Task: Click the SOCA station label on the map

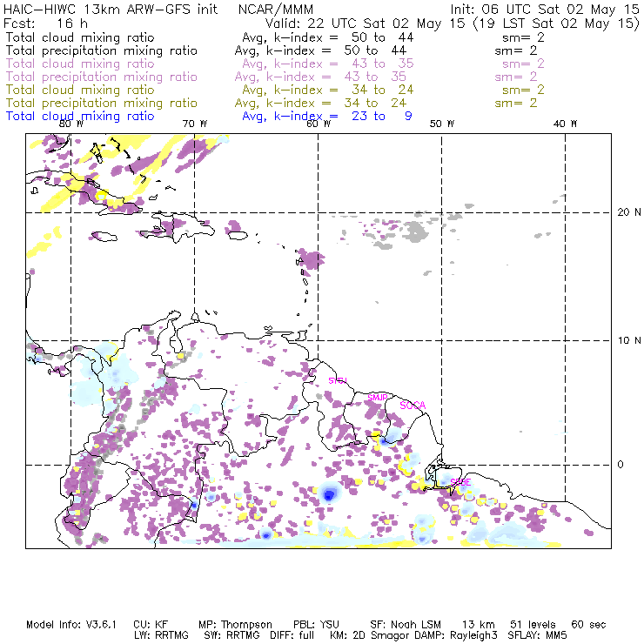Action: pos(413,406)
